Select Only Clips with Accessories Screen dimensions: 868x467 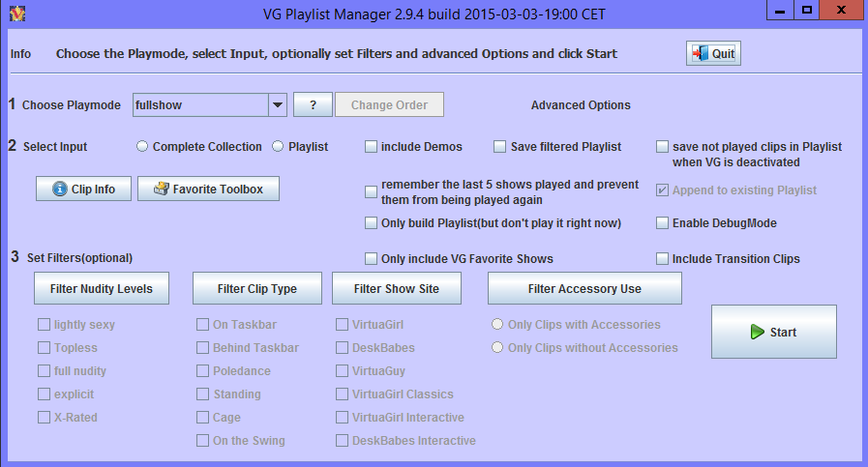[497, 324]
